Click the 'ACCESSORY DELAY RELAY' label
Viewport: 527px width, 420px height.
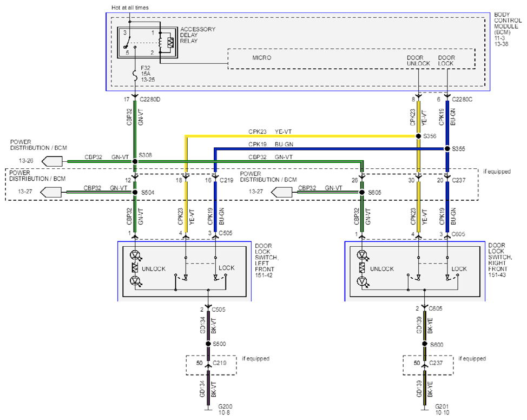[x=197, y=35]
